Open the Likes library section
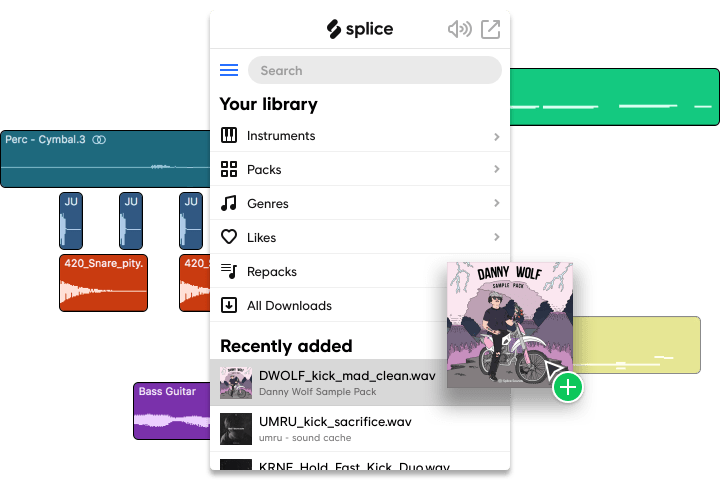Viewport: 720px width, 480px height. (360, 237)
